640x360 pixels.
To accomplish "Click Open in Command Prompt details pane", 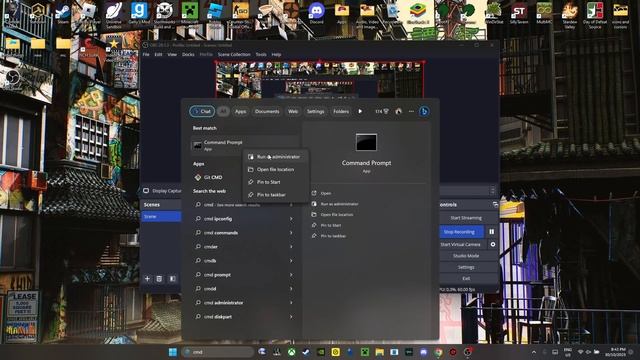I will point(326,193).
